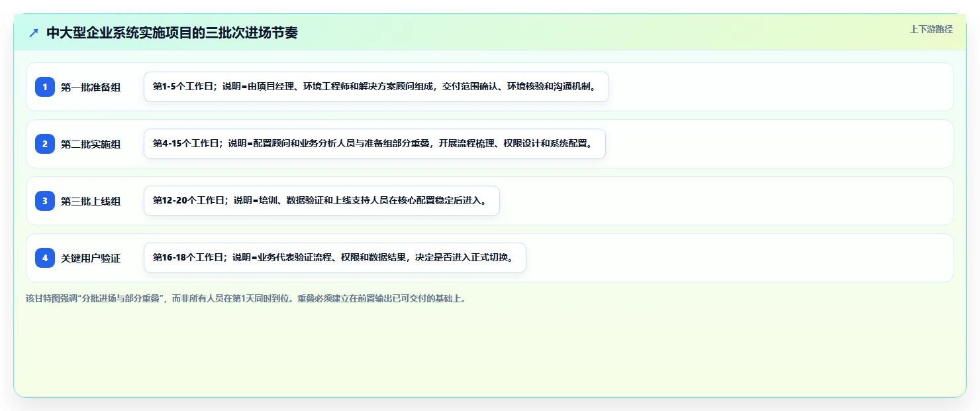Click the 关键用户验证 label

[x=91, y=258]
